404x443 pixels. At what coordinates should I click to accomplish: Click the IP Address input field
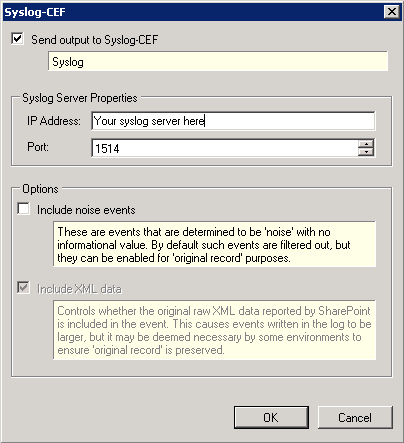click(233, 121)
